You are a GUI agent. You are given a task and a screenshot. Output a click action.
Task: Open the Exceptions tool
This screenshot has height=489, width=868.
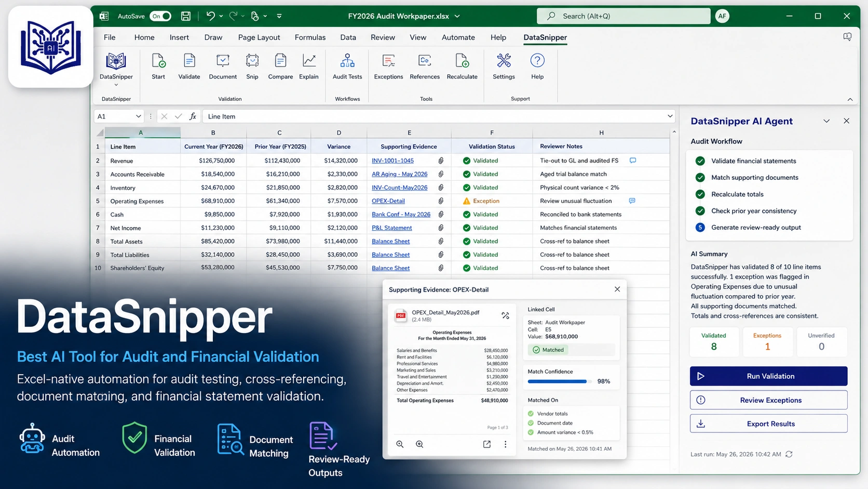[388, 67]
